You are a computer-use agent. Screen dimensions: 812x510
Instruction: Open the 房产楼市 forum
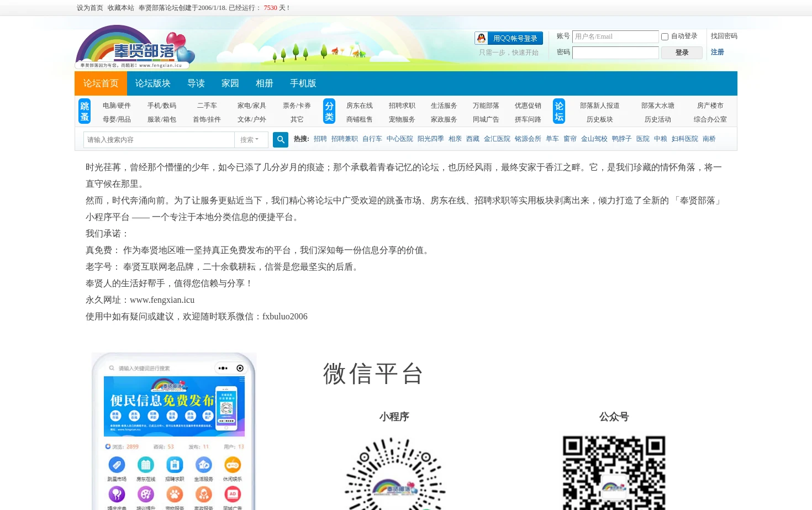[x=710, y=106]
